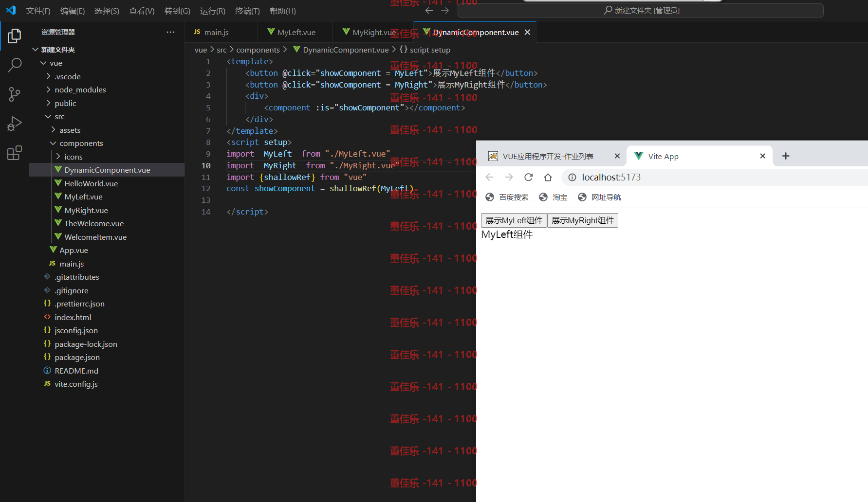Click the script setup breadcrumb

(x=425, y=50)
